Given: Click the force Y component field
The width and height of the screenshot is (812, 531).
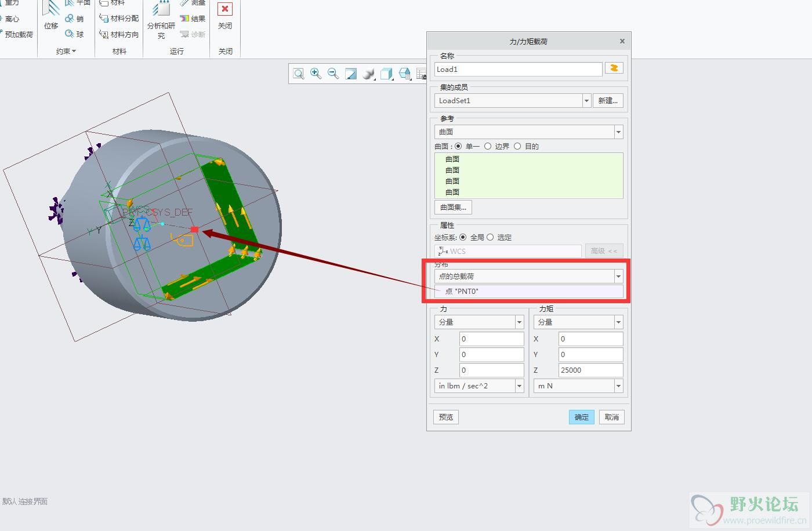Looking at the screenshot, I should coord(492,354).
